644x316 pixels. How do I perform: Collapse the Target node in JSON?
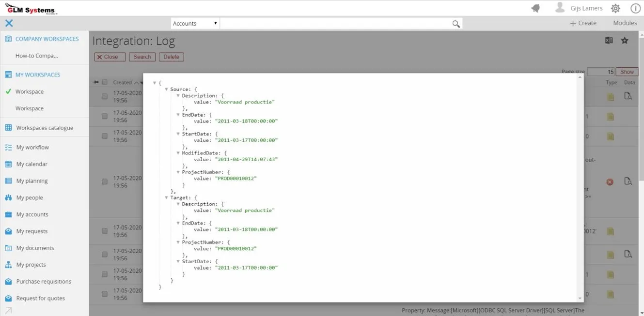tap(166, 198)
